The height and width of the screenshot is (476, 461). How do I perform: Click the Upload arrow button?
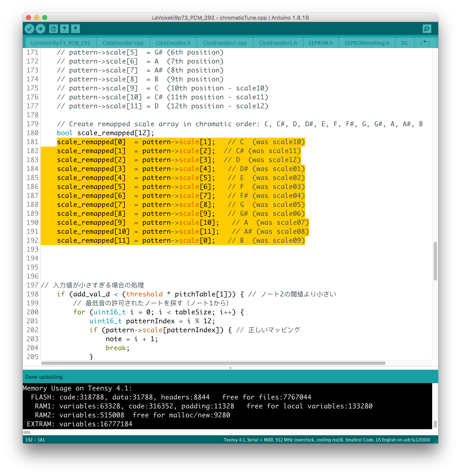click(x=40, y=29)
